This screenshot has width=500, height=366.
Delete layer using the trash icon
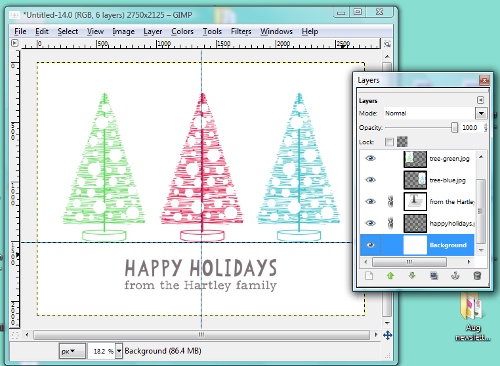point(477,276)
